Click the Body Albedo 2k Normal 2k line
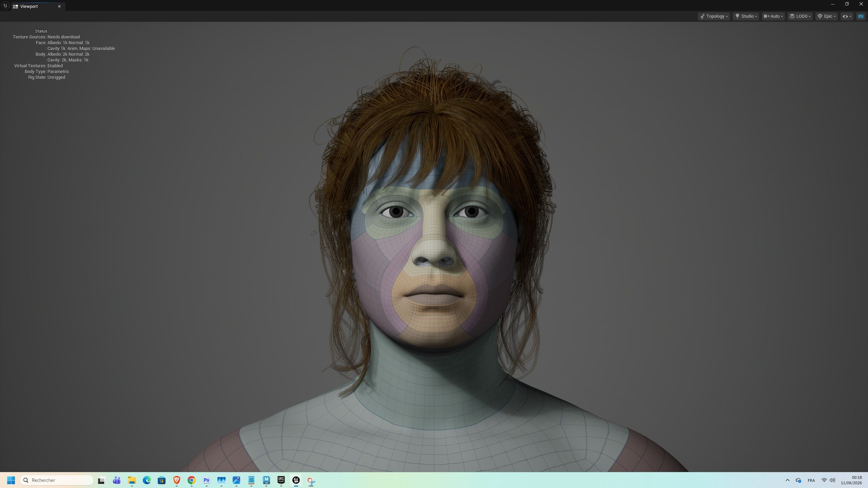868x488 pixels. pyautogui.click(x=62, y=54)
